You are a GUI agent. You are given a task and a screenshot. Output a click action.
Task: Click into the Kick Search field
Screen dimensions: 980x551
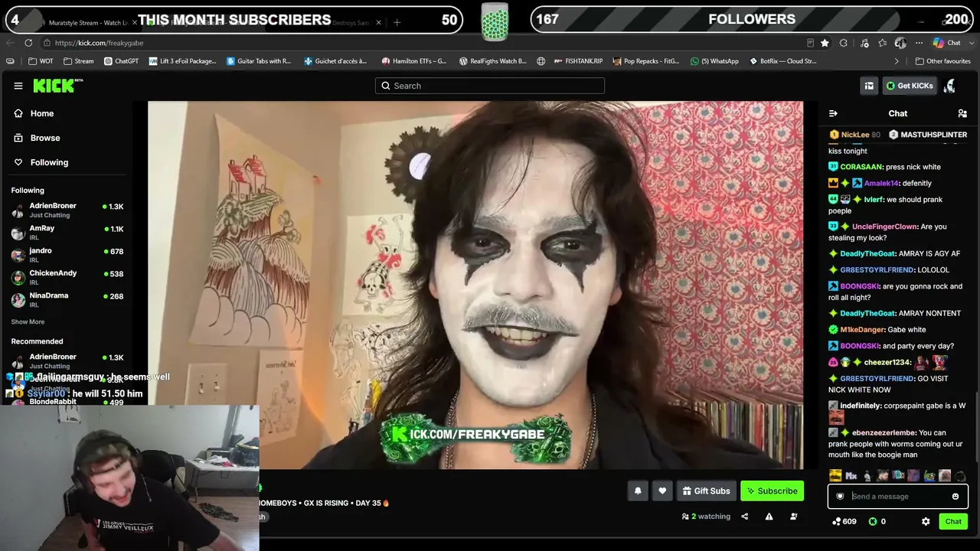(x=490, y=86)
